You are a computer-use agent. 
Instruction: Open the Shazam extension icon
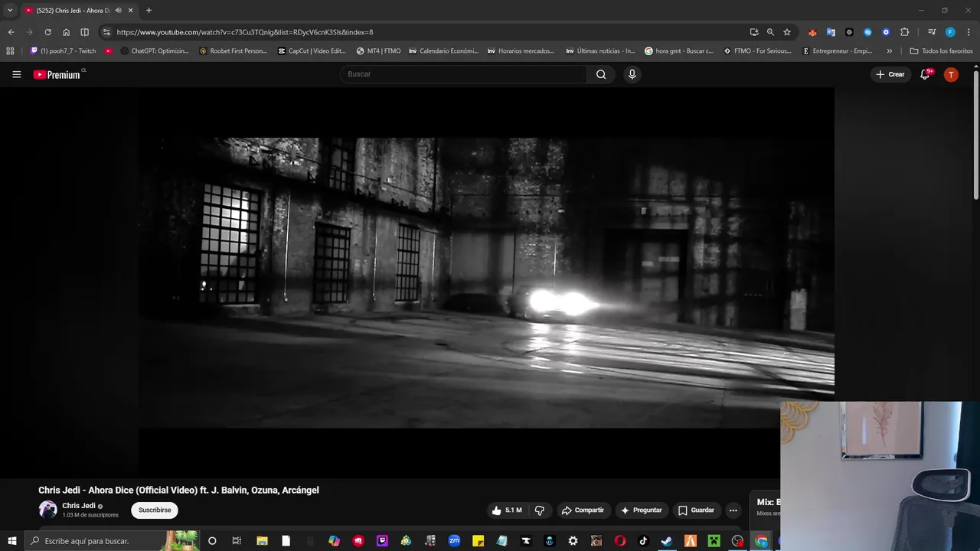pyautogui.click(x=867, y=32)
